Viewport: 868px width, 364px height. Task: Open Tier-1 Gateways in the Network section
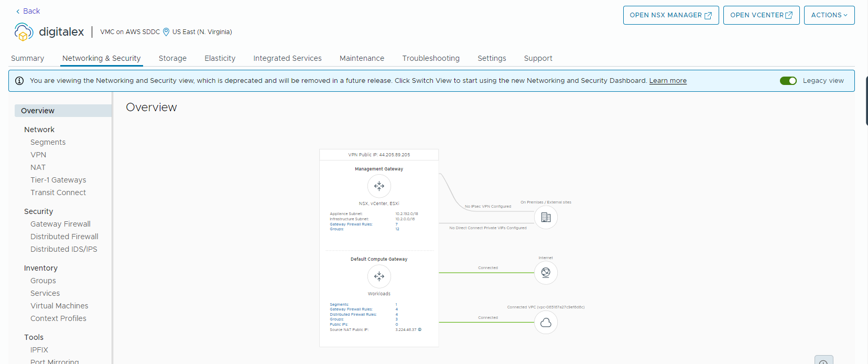[58, 180]
